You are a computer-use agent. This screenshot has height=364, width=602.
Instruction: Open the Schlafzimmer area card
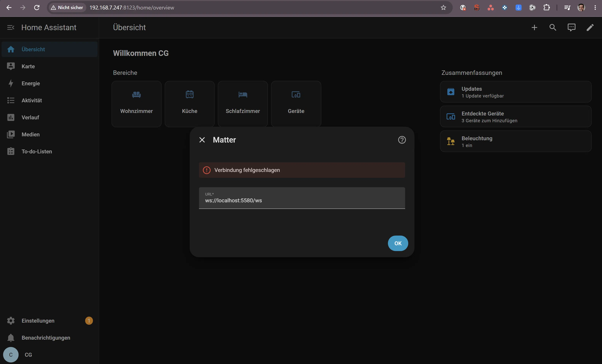pyautogui.click(x=243, y=104)
